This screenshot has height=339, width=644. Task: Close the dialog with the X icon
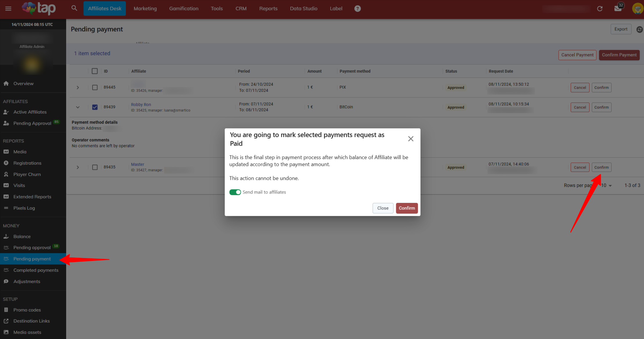[411, 139]
